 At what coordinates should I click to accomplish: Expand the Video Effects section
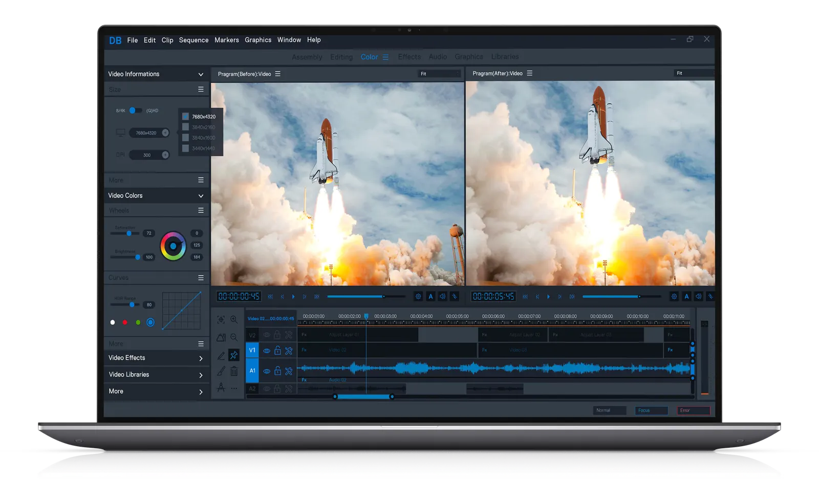(x=156, y=358)
